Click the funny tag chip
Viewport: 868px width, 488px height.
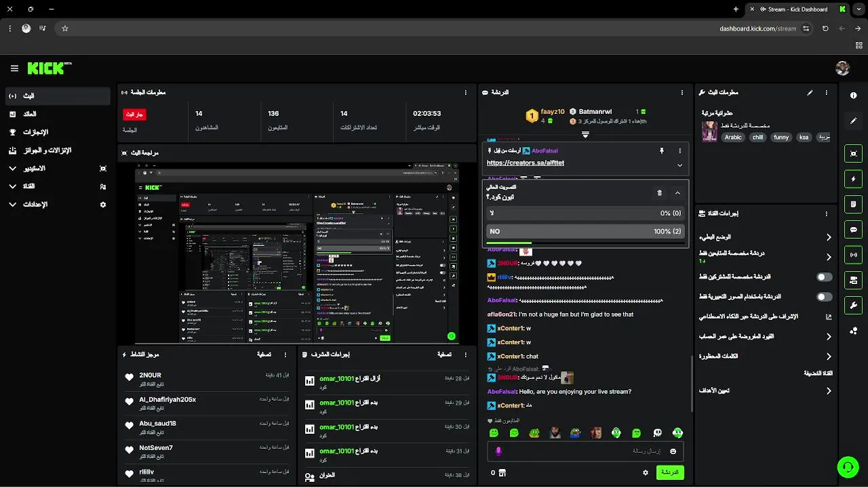click(x=781, y=137)
